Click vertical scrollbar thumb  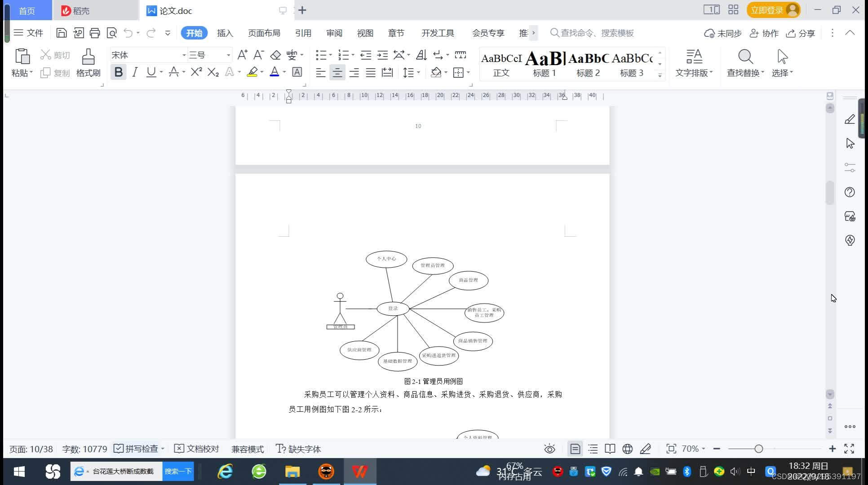point(830,192)
